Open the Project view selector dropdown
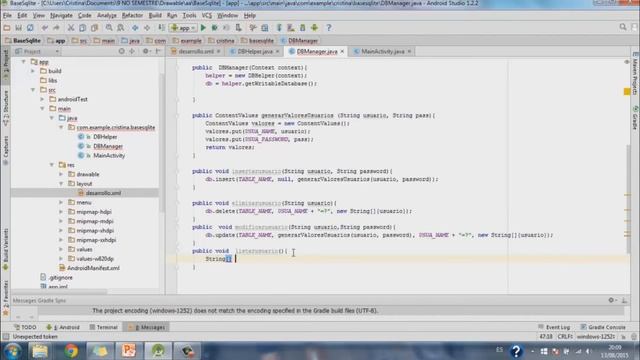Viewport: 640px width, 360px height. click(37, 51)
